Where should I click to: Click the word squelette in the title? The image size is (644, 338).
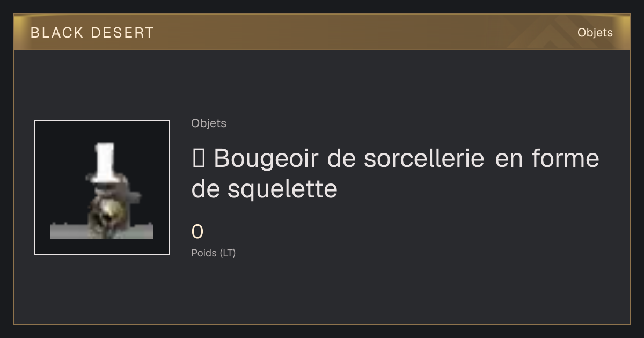pyautogui.click(x=282, y=189)
